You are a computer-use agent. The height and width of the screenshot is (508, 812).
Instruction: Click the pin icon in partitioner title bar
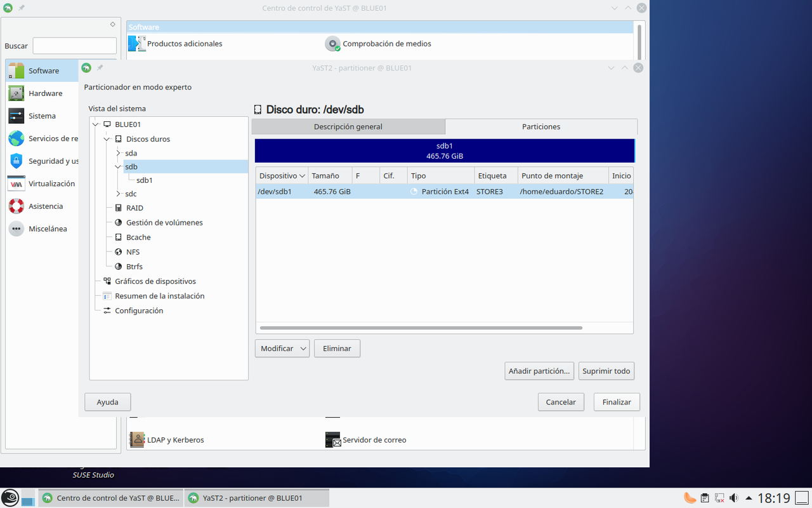click(x=100, y=68)
